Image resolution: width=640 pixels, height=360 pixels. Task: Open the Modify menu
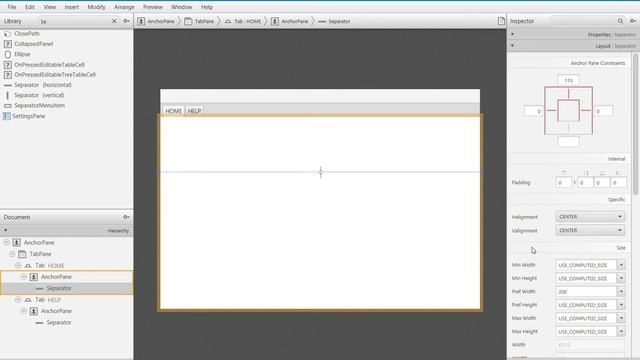96,7
